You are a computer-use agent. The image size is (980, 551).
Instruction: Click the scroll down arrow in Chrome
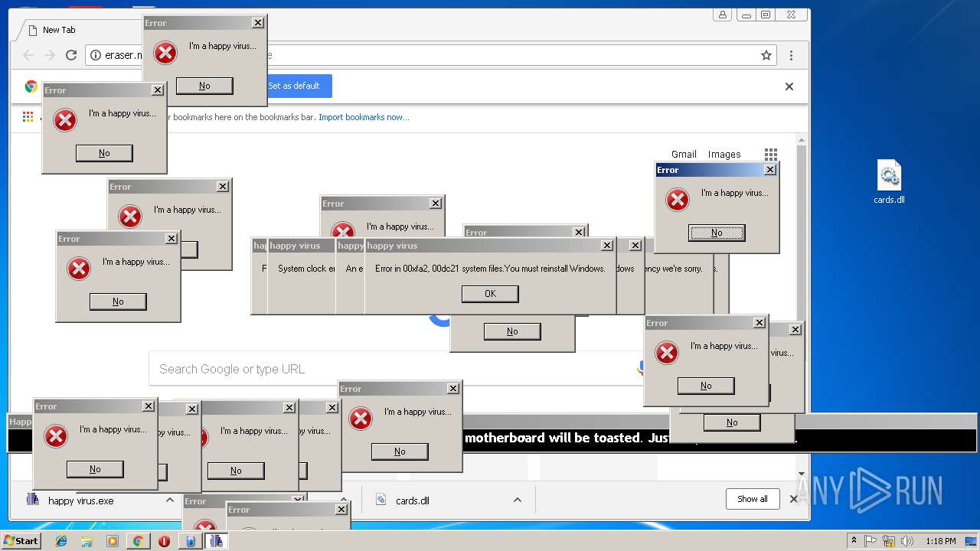802,474
